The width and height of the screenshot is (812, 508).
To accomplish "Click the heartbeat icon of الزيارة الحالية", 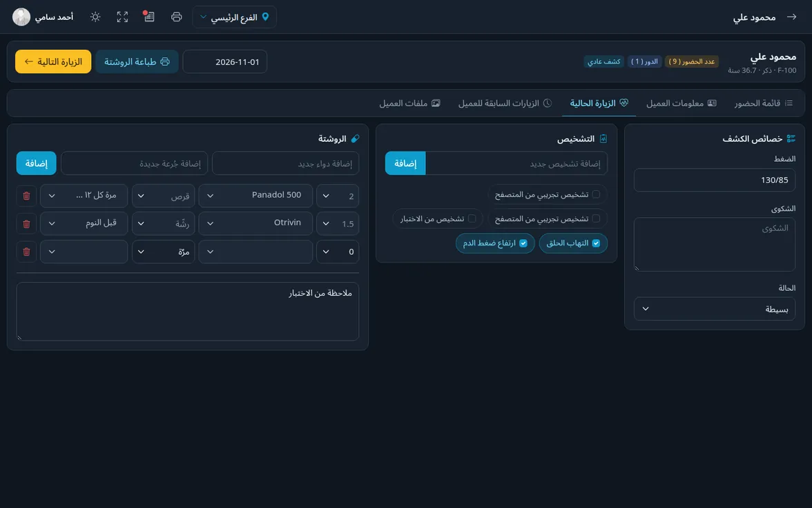I will [624, 102].
